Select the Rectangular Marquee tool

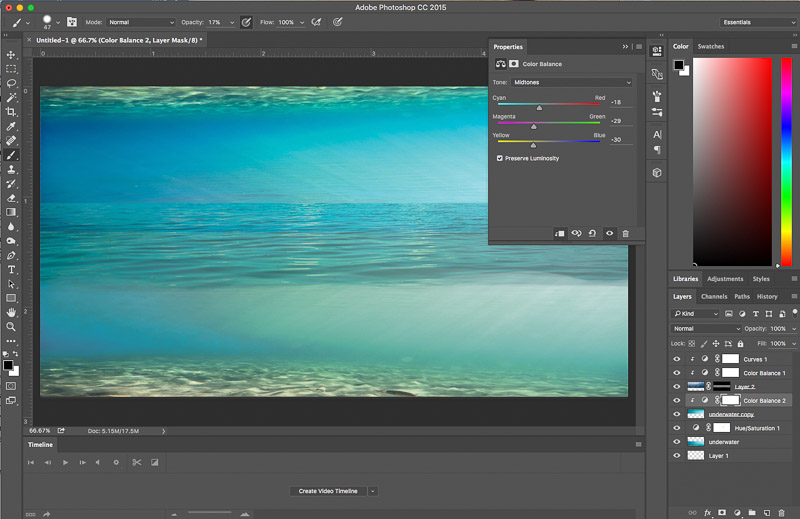[x=11, y=69]
